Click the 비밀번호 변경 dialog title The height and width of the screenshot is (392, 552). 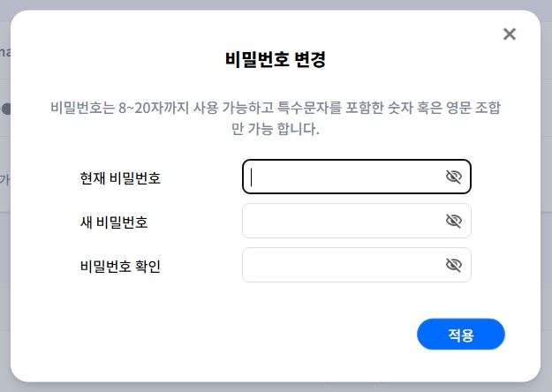pyautogui.click(x=276, y=60)
